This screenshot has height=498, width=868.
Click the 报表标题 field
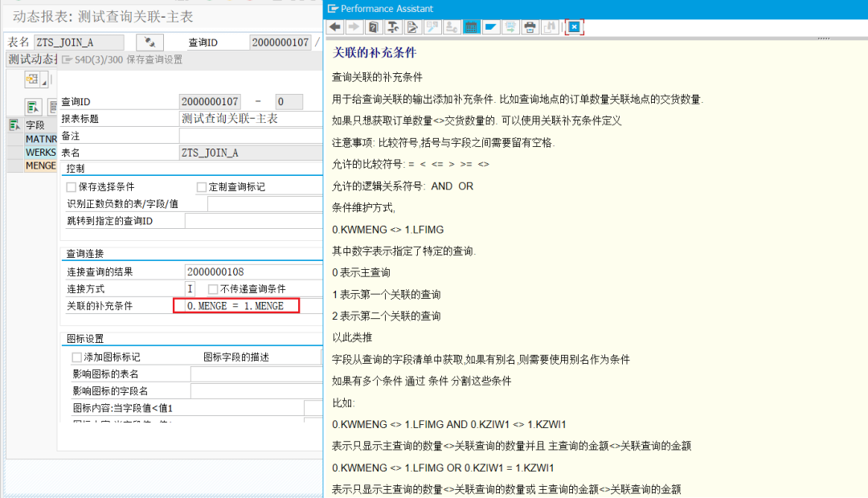click(251, 118)
